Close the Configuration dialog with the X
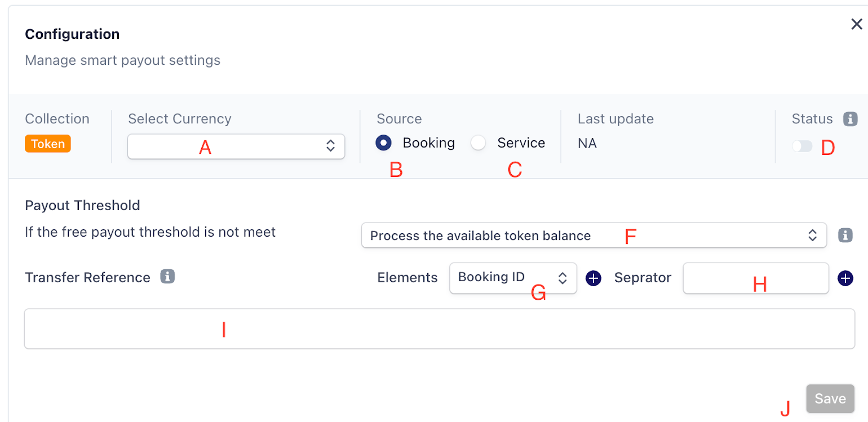The height and width of the screenshot is (422, 868). (856, 24)
